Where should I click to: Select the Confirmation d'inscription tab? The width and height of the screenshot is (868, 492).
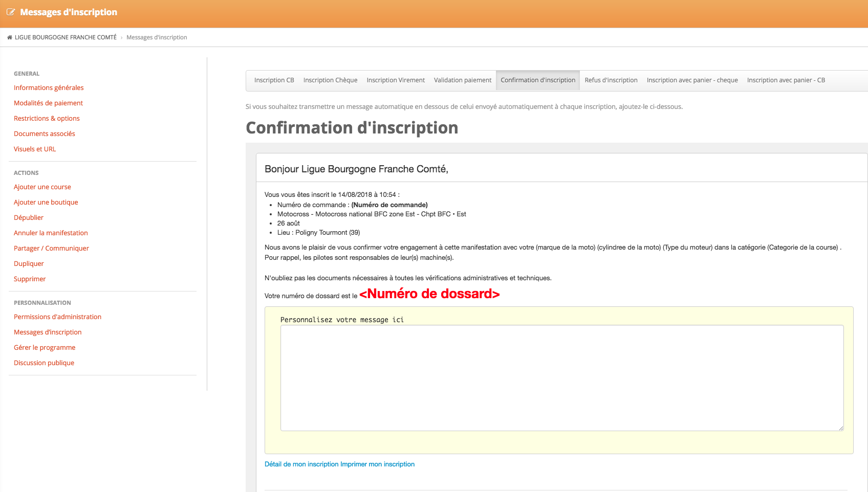[x=538, y=80]
